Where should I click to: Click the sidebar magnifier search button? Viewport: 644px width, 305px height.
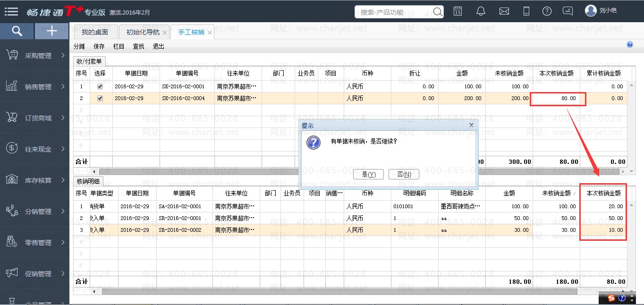(17, 31)
